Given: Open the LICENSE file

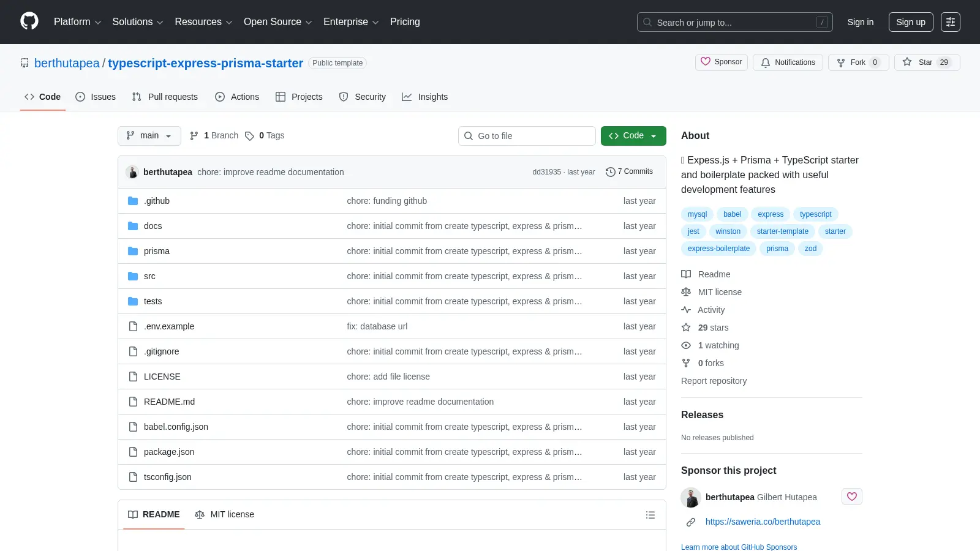Looking at the screenshot, I should 162,377.
